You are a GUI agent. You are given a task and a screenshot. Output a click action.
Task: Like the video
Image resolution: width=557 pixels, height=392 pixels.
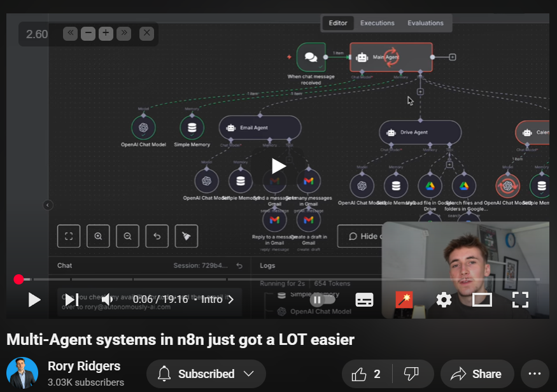point(366,374)
